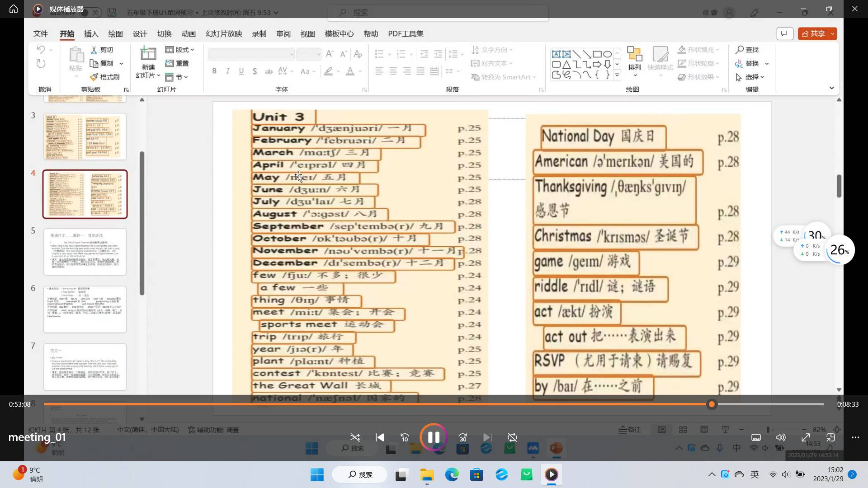The width and height of the screenshot is (868, 488).
Task: Click 备注 (Notes) in status bar
Action: tap(630, 430)
